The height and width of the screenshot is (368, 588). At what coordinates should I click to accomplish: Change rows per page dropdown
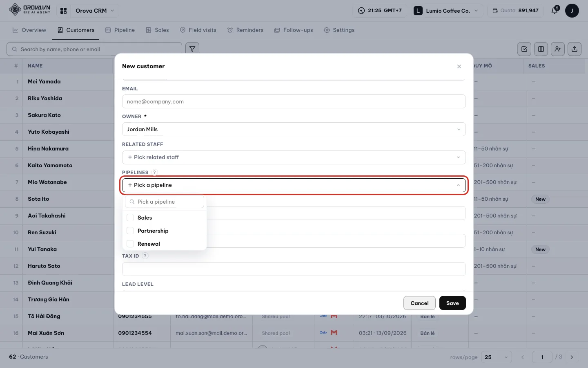point(496,357)
